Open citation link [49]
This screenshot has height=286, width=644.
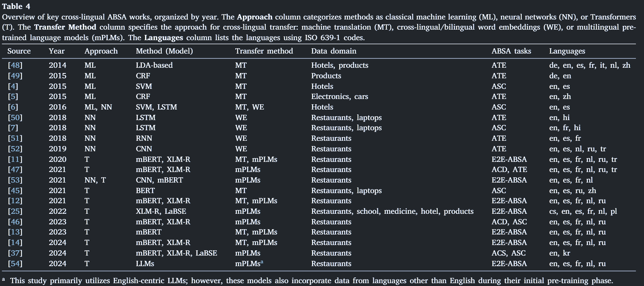[15, 75]
